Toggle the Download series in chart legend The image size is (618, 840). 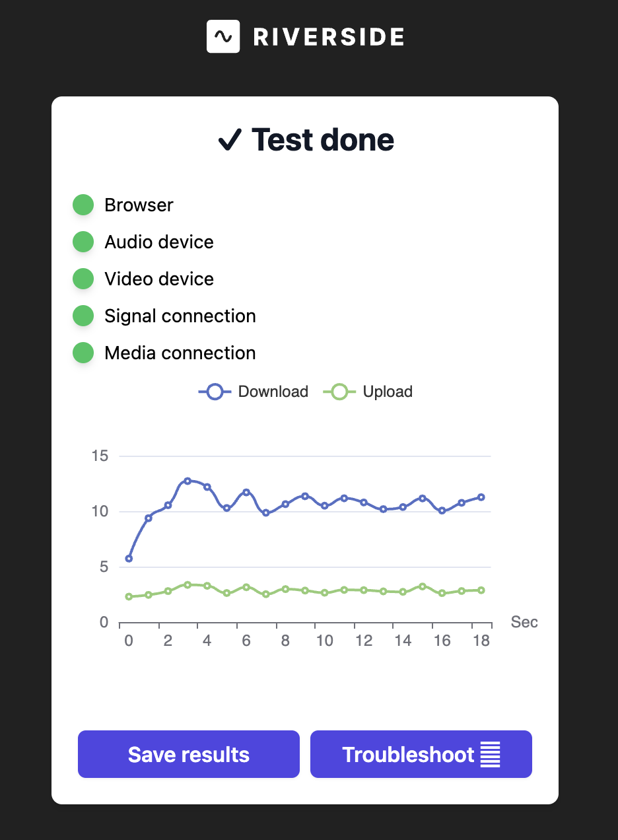[254, 392]
